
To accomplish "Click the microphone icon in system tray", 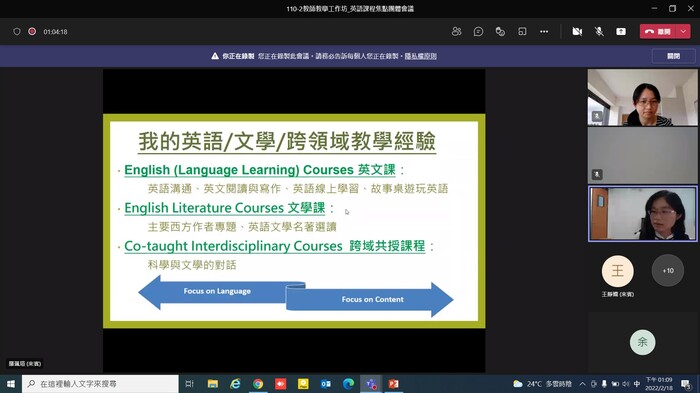I will tap(604, 384).
